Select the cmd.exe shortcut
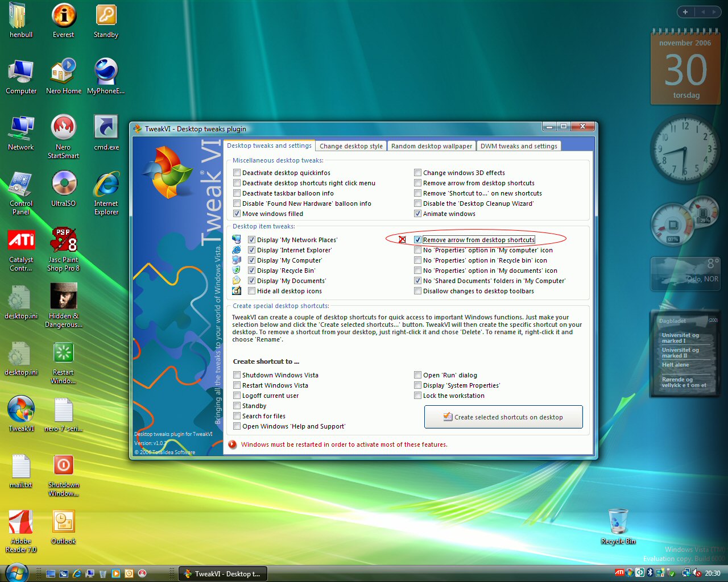This screenshot has width=728, height=582. click(106, 132)
